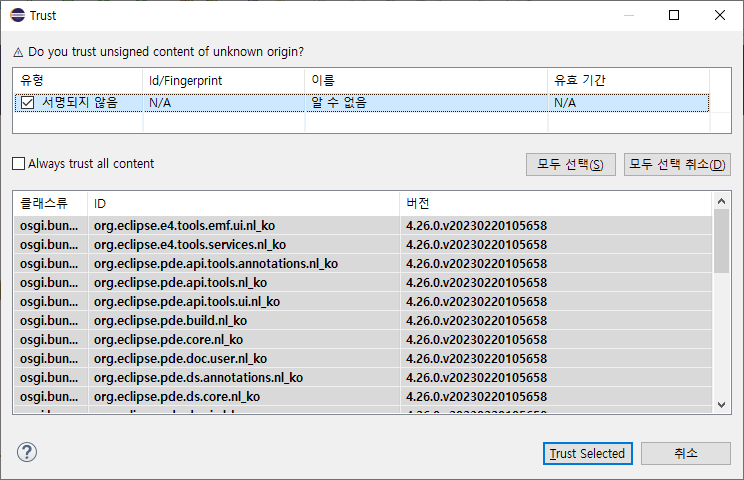Click the Eclipse logo in title bar
744x480 pixels.
pos(18,15)
